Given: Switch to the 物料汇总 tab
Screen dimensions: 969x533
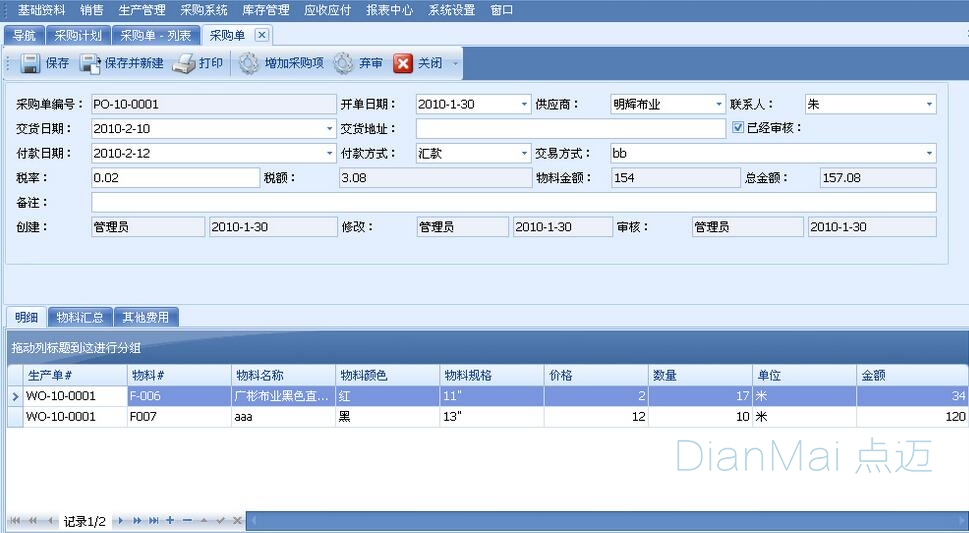Looking at the screenshot, I should 80,318.
